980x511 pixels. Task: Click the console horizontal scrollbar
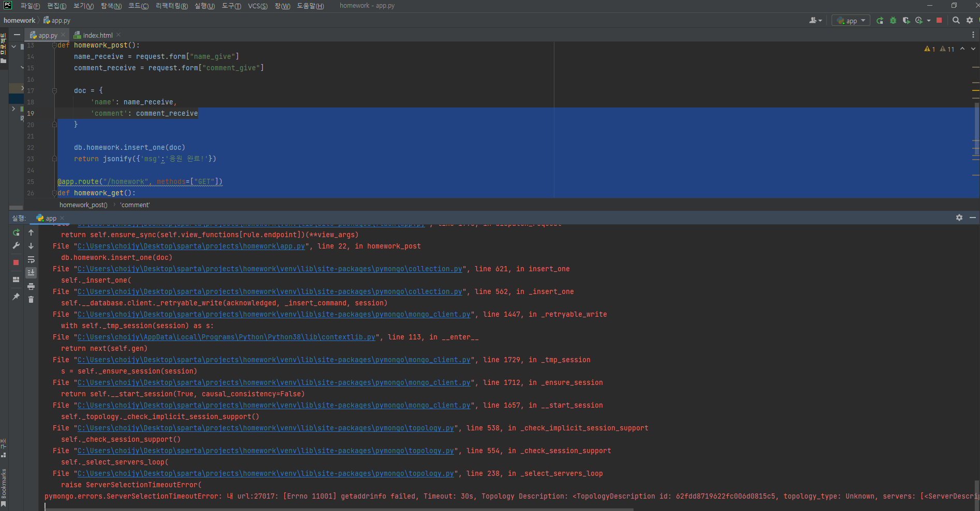point(339,509)
